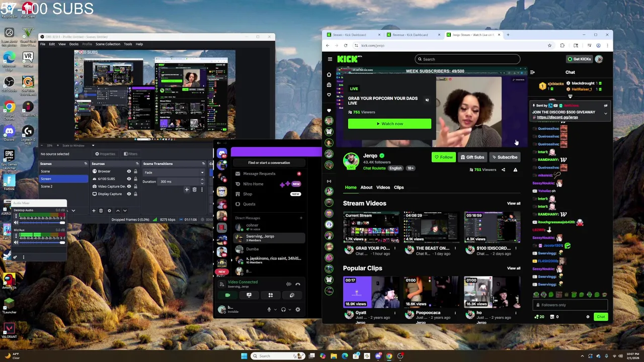Hide the Video Capture Device source
Screen dimensions: 644x362
tap(129, 187)
